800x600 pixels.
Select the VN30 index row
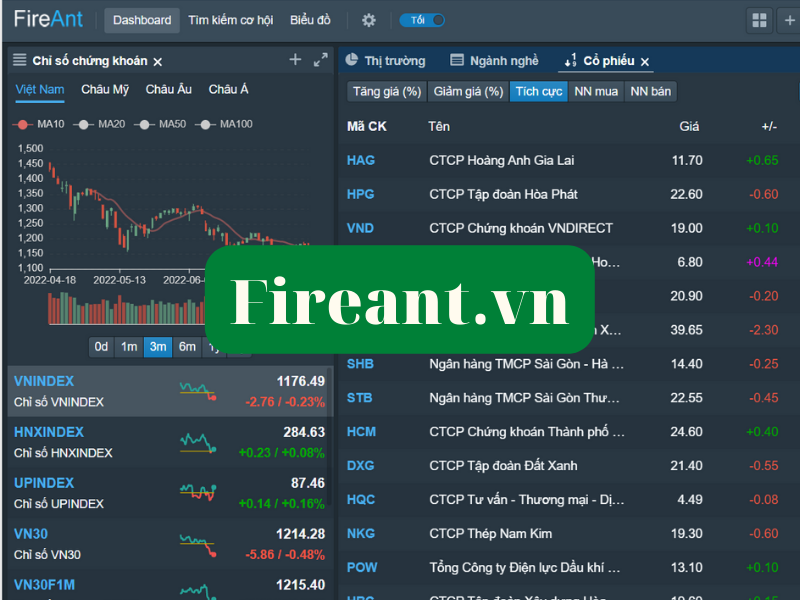[169, 544]
